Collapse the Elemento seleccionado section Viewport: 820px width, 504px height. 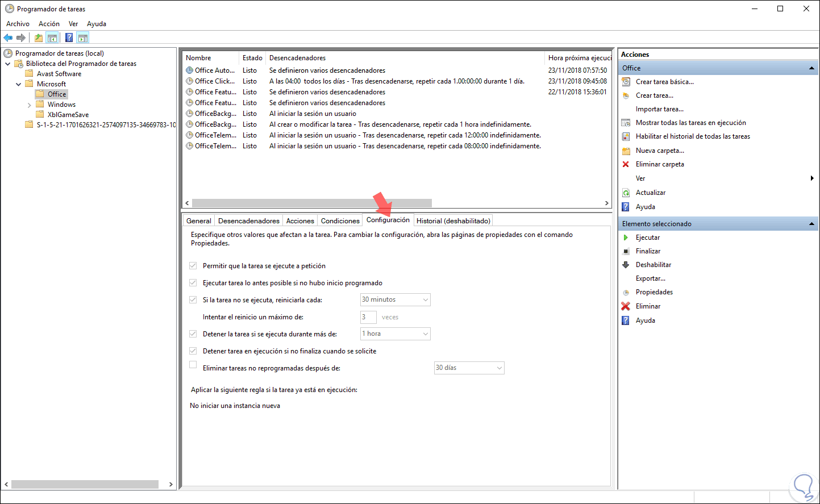[x=811, y=224]
